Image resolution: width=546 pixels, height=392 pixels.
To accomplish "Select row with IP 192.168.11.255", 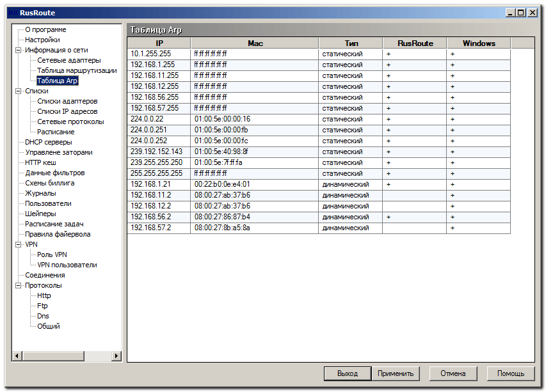I will [x=319, y=75].
